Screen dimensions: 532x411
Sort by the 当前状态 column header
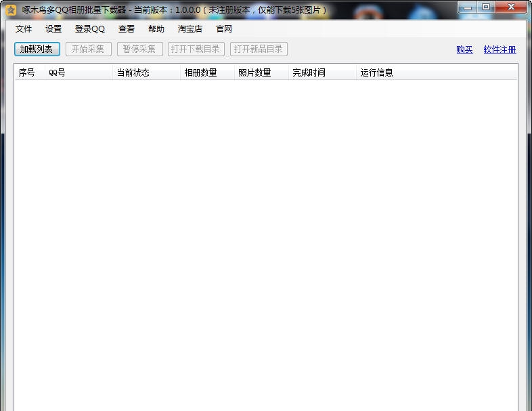(147, 72)
